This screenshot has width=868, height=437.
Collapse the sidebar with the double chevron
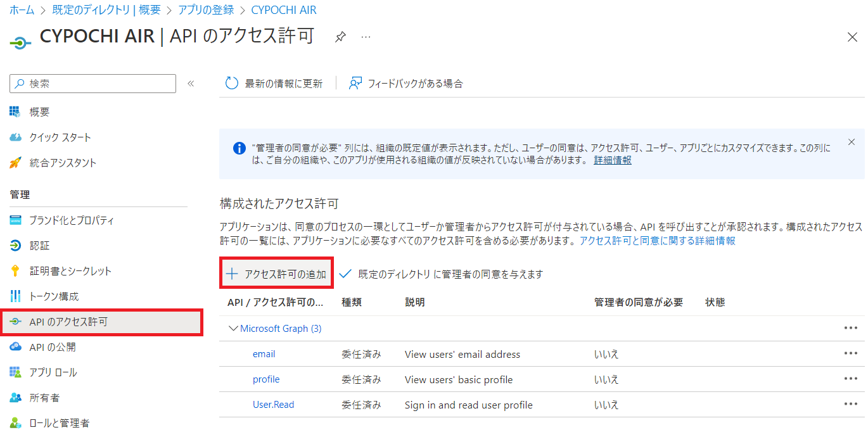pyautogui.click(x=191, y=84)
